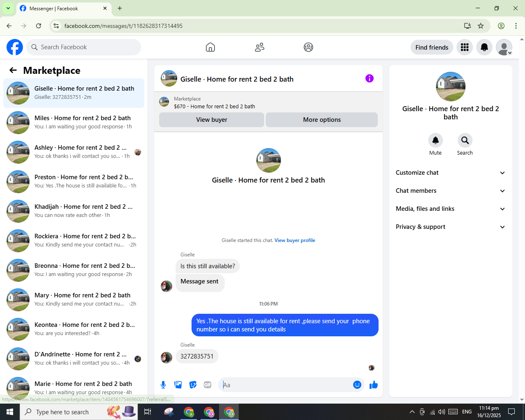Open D'Andrinette conversation in the chat list

[x=74, y=359]
